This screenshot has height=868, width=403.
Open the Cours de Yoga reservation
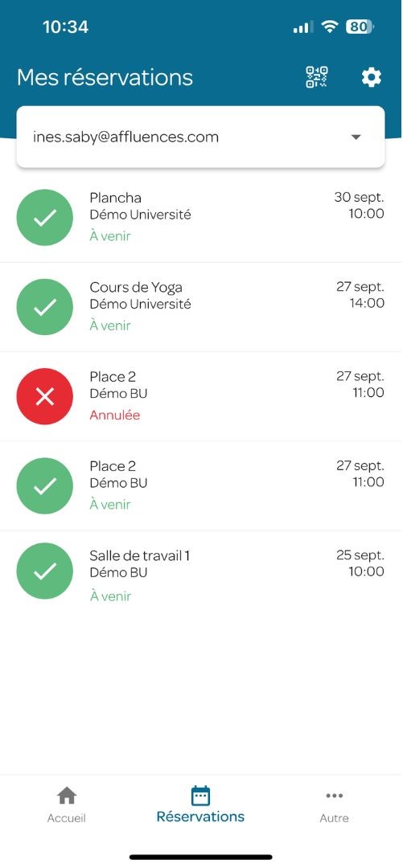(200, 307)
